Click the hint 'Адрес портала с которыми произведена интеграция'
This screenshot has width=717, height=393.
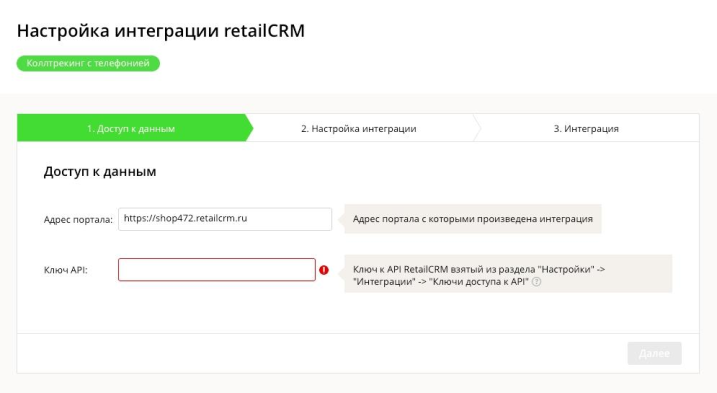click(473, 219)
